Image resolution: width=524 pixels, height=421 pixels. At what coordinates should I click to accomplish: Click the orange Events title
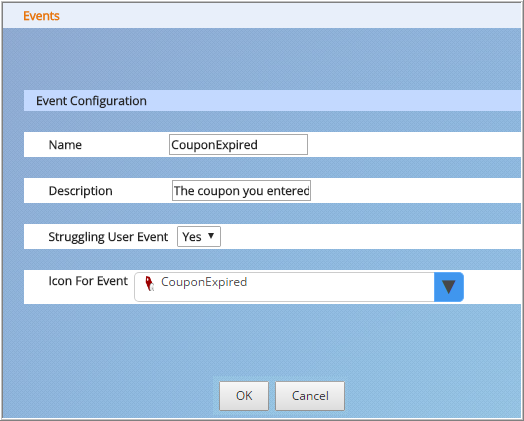[x=41, y=16]
